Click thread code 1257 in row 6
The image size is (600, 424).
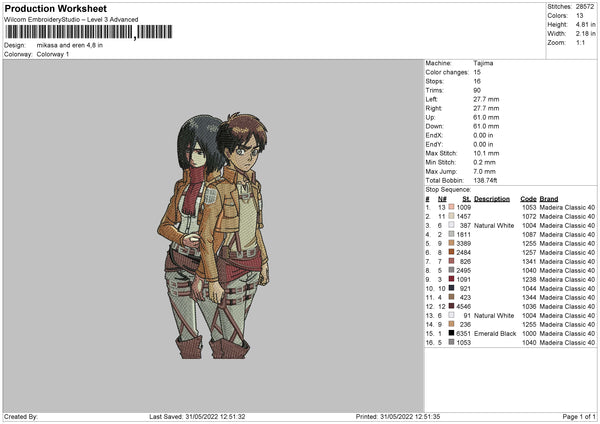529,253
